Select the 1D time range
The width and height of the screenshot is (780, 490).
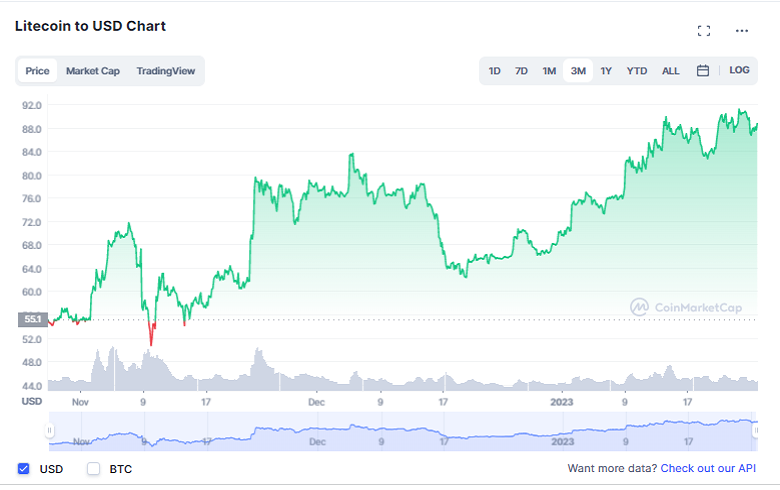coord(494,71)
